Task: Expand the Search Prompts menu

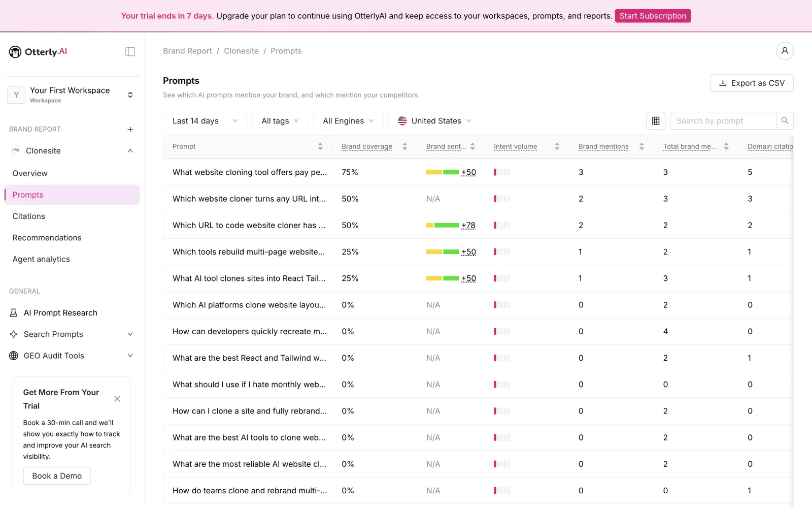Action: tap(130, 334)
